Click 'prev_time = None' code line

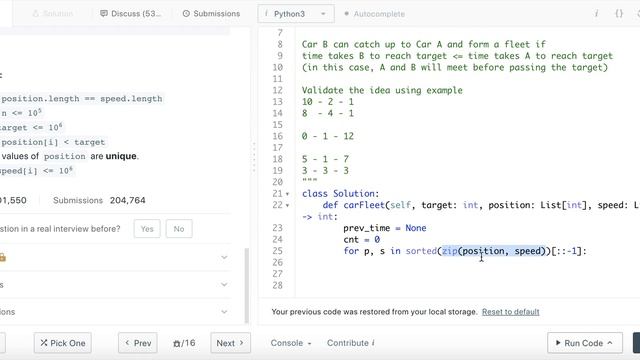click(x=384, y=228)
